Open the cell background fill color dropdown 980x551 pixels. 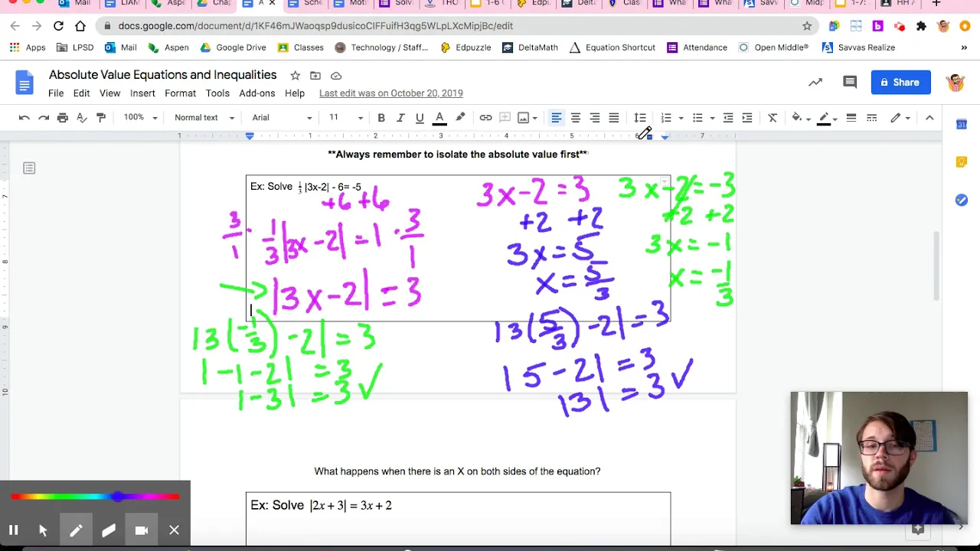(x=801, y=118)
